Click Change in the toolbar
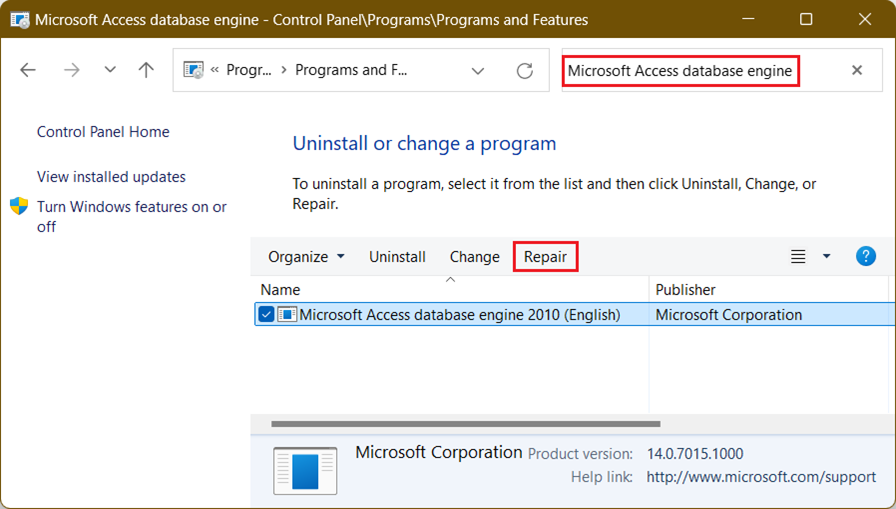This screenshot has height=509, width=896. pos(474,257)
